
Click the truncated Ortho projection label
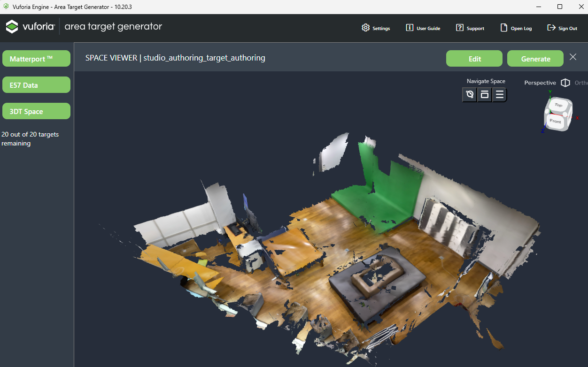581,83
